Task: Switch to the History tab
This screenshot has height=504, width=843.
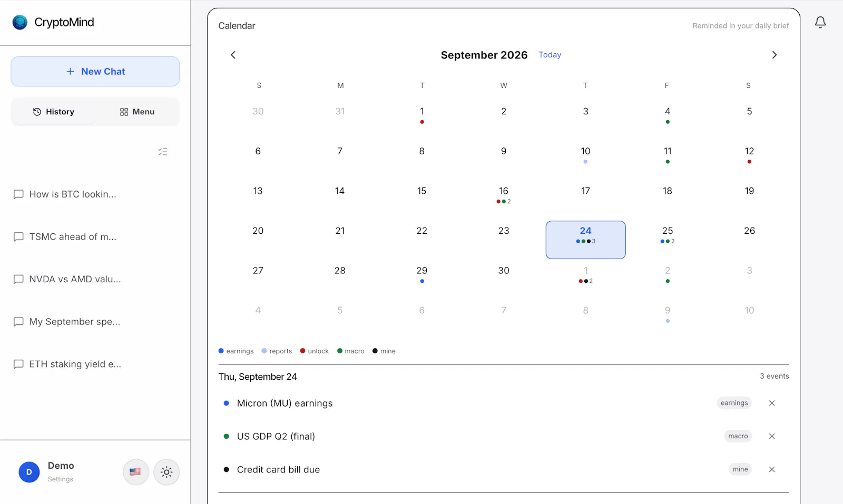Action: pos(54,112)
